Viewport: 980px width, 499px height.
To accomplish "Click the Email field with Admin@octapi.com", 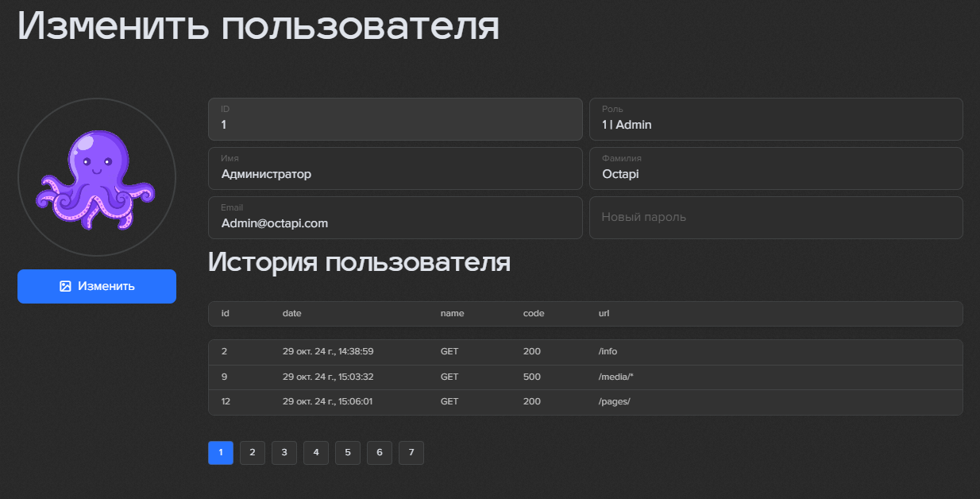I will (395, 218).
